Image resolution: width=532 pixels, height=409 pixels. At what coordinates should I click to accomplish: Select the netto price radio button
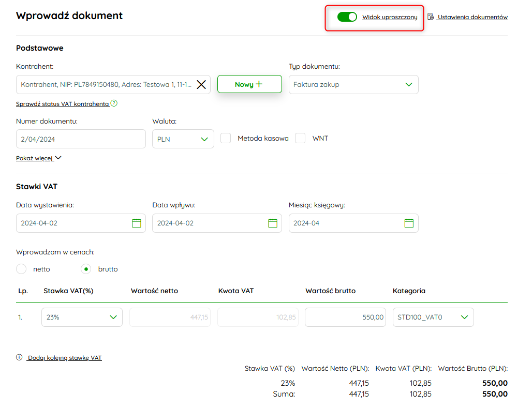[21, 269]
